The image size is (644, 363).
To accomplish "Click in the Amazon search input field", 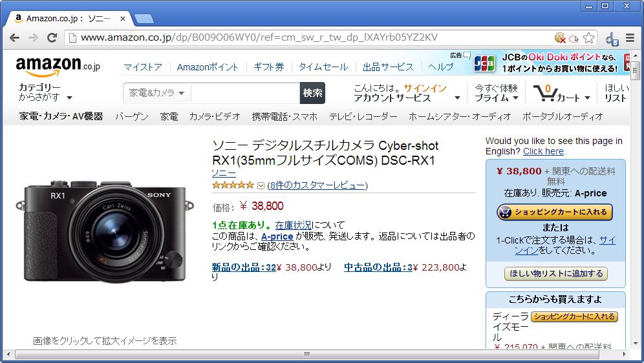I will [x=245, y=93].
